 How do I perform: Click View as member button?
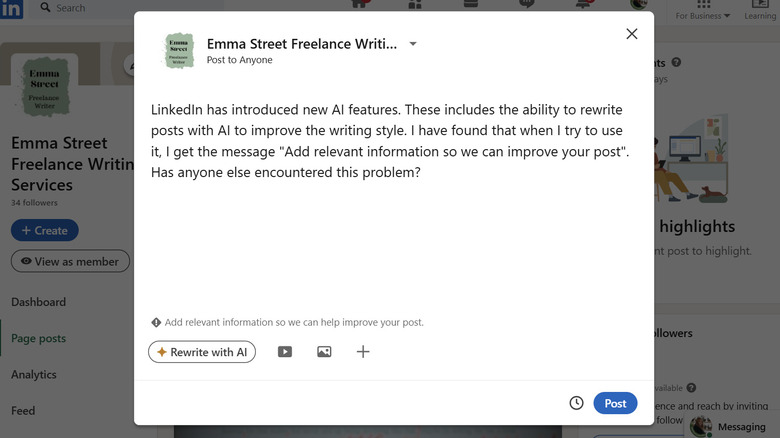click(70, 261)
